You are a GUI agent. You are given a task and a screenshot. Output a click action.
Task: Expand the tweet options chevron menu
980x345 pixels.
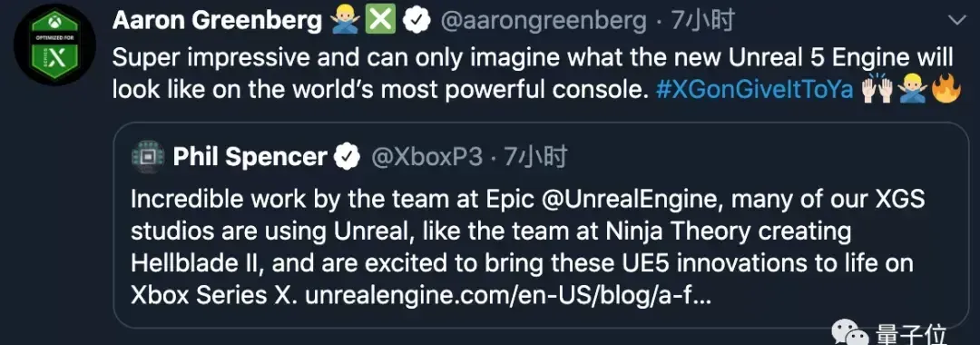957,21
